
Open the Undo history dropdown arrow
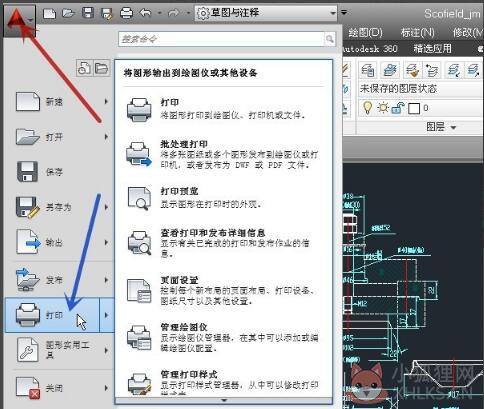point(159,14)
